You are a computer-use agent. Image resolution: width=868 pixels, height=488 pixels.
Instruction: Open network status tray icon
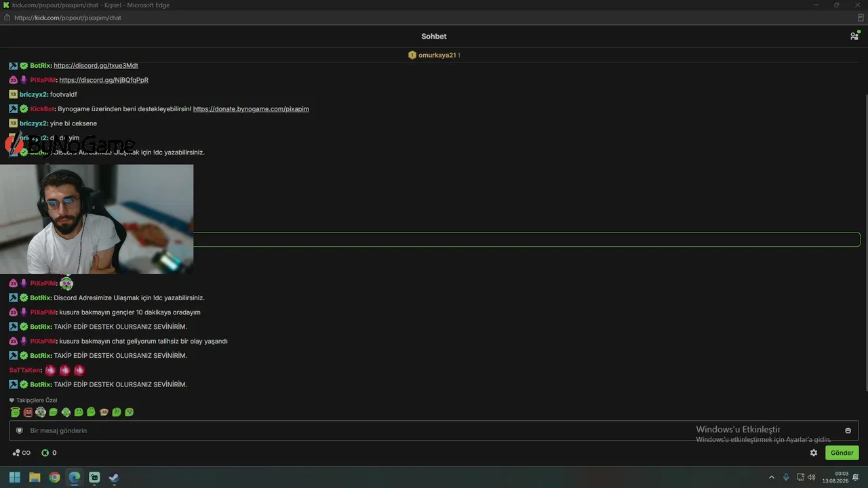800,477
